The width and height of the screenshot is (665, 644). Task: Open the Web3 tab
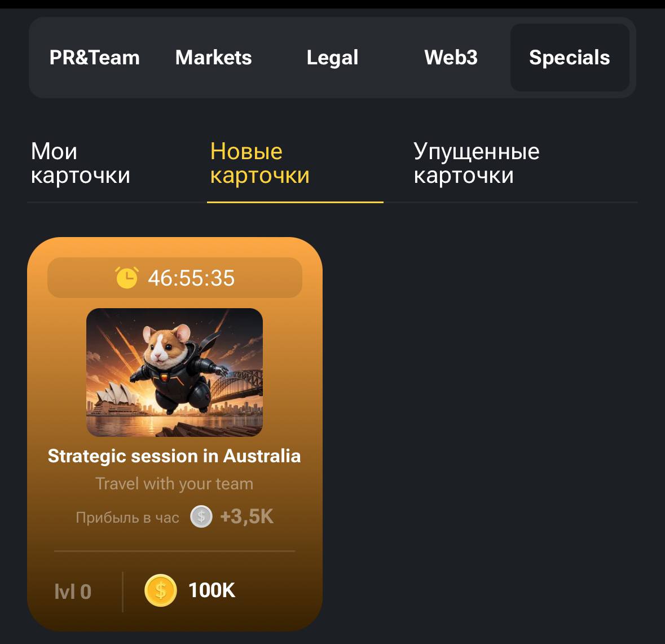pyautogui.click(x=451, y=58)
